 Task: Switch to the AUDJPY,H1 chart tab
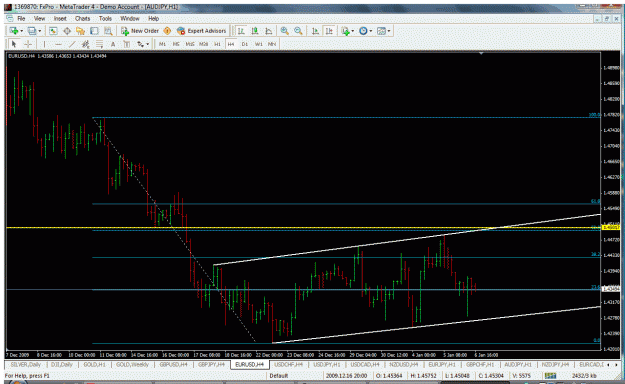click(x=518, y=364)
